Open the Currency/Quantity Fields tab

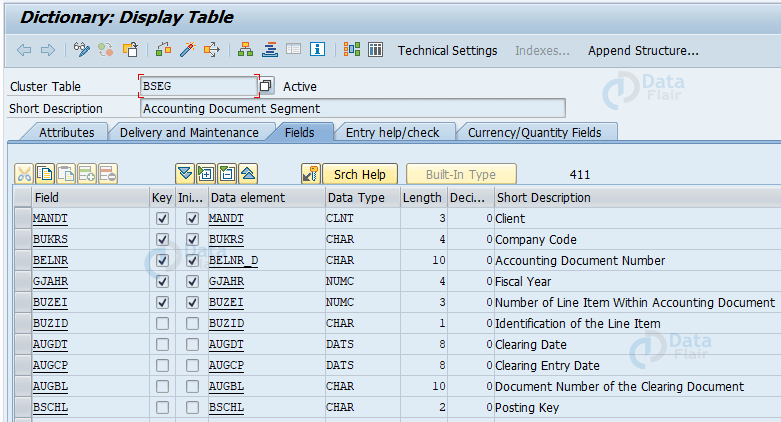pyautogui.click(x=534, y=132)
